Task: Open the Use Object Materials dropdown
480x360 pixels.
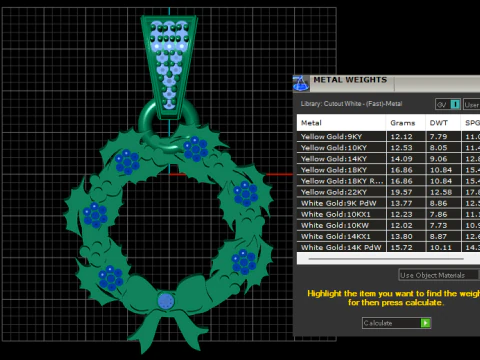Action: (x=439, y=275)
